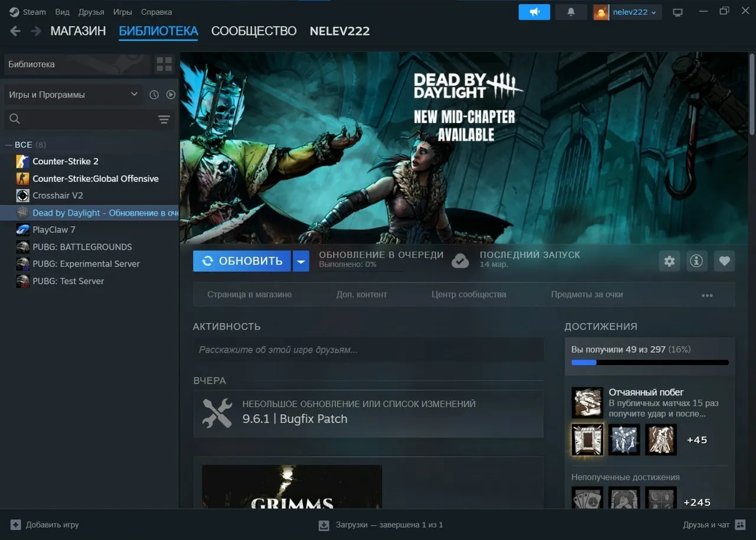Focus the library search field
The image size is (756, 540).
[89, 119]
